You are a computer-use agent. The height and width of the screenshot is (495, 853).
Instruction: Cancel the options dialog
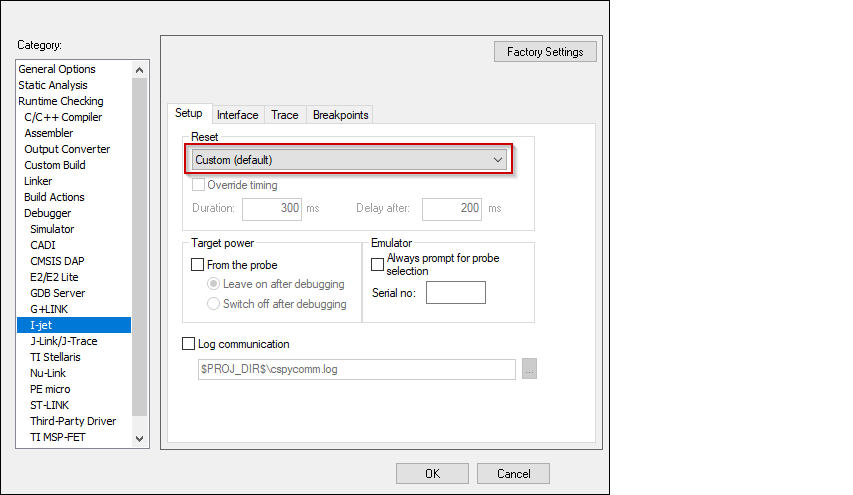(x=513, y=474)
